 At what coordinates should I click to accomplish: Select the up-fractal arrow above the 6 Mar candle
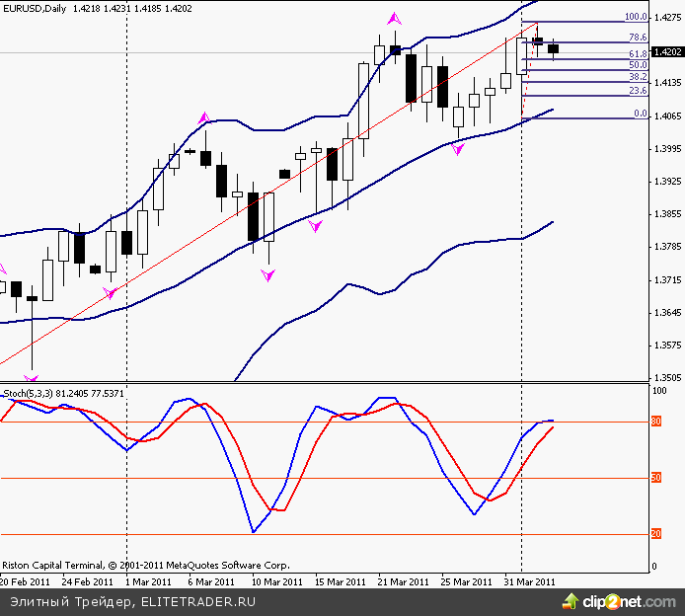[204, 118]
